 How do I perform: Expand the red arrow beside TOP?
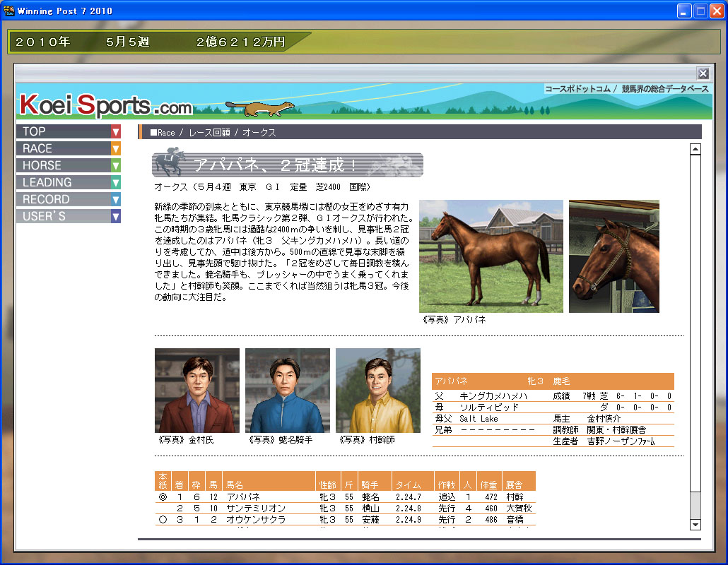(x=116, y=132)
